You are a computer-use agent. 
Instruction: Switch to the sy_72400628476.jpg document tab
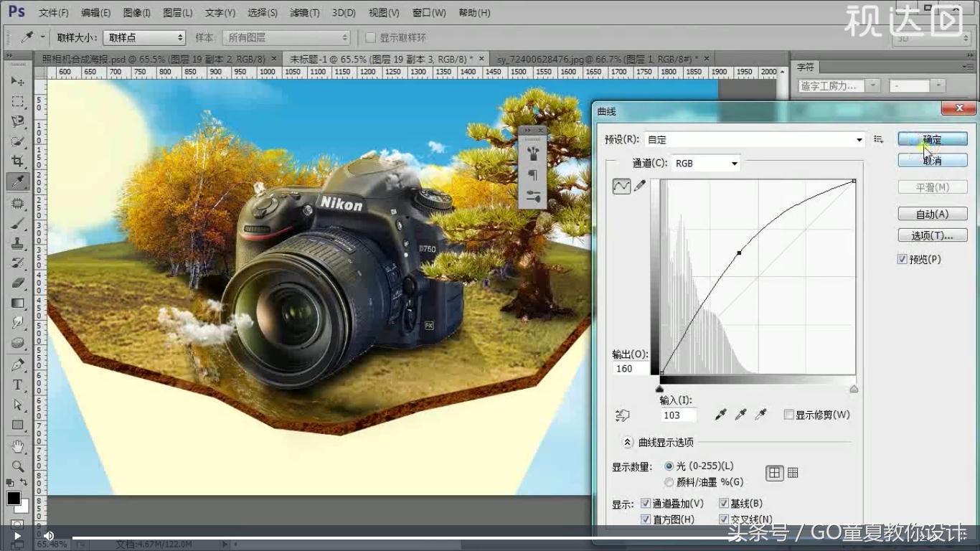[593, 58]
